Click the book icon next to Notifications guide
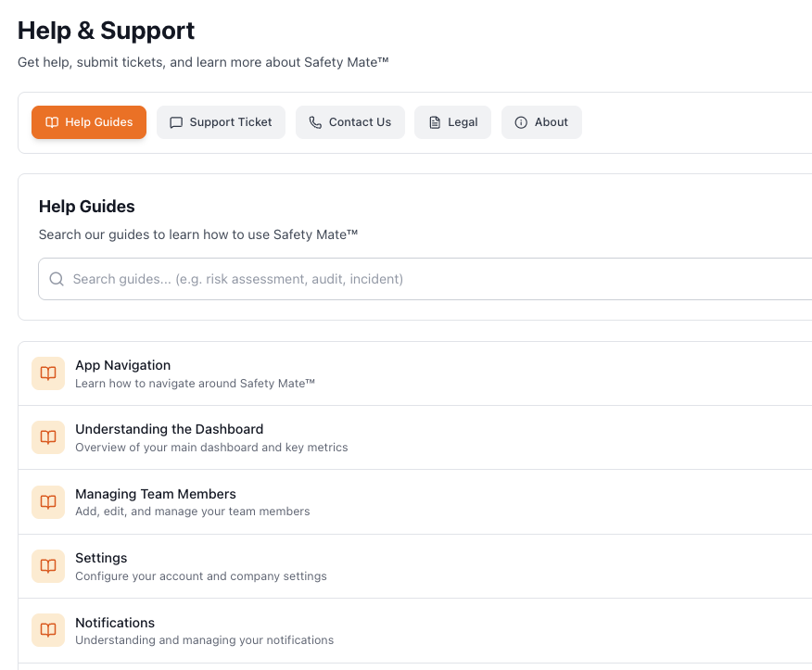Viewport: 812px width, 670px height. (x=48, y=631)
